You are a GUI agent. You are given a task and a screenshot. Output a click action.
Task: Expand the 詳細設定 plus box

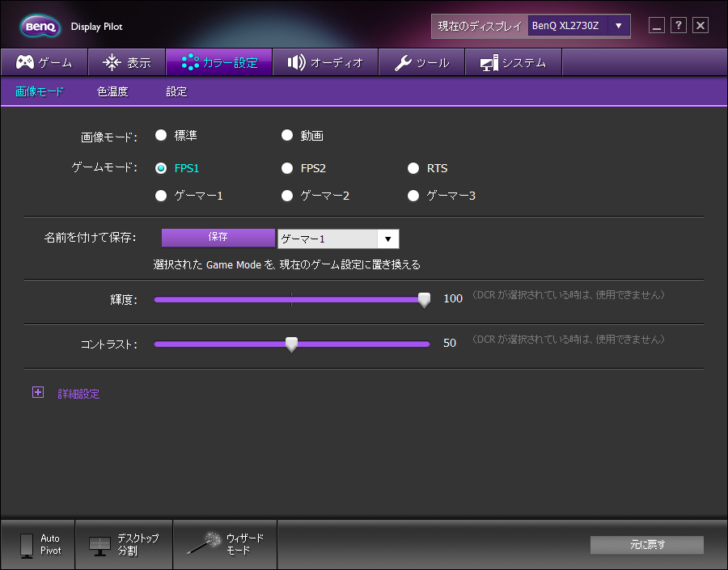click(38, 392)
